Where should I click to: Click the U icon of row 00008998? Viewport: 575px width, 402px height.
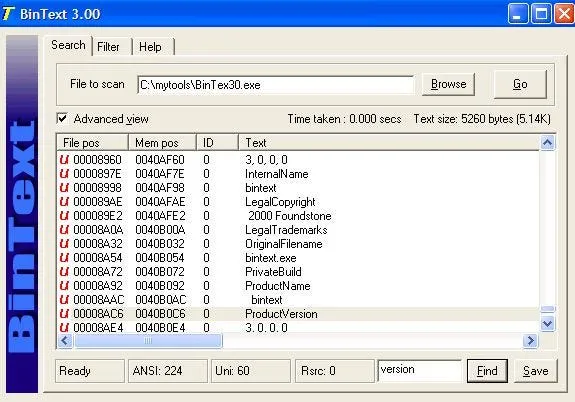pyautogui.click(x=64, y=188)
